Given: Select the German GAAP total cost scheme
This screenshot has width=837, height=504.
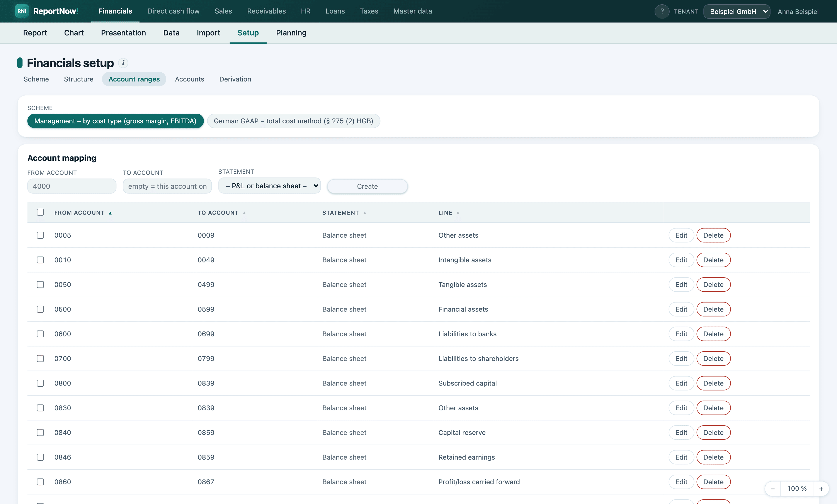Looking at the screenshot, I should click(x=293, y=121).
